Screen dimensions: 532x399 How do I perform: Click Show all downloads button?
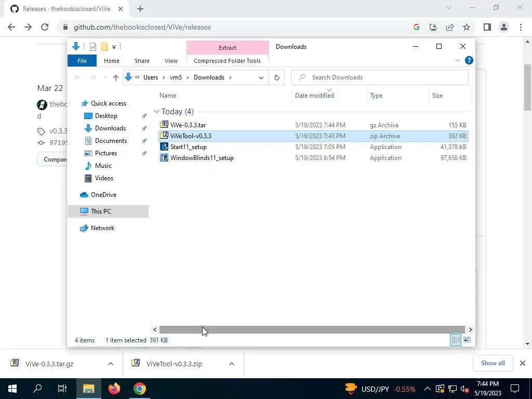493,363
